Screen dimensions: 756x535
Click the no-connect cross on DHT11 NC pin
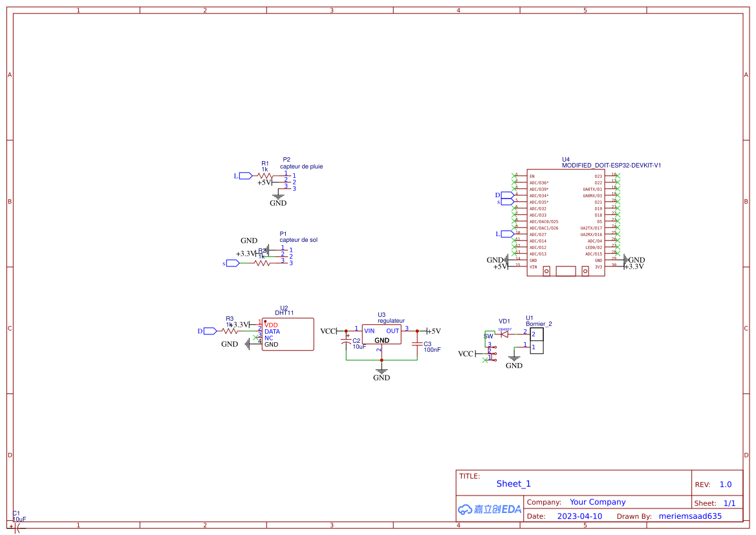(255, 337)
